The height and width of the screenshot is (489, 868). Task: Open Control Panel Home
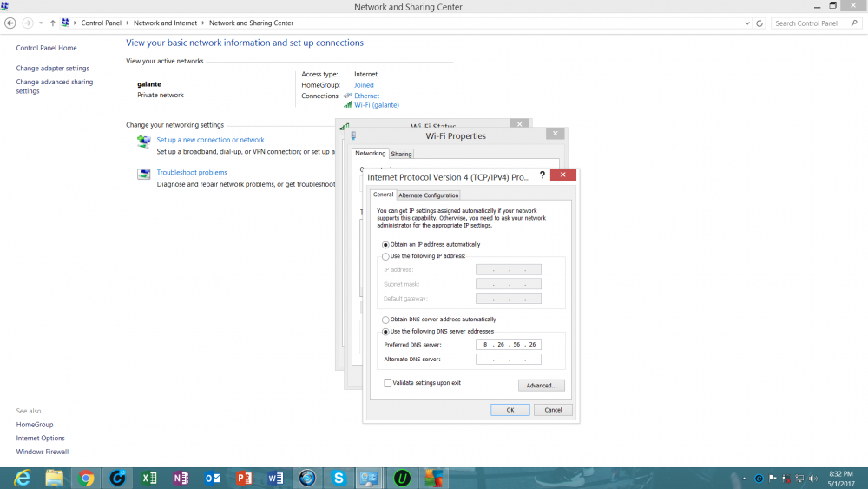(47, 48)
